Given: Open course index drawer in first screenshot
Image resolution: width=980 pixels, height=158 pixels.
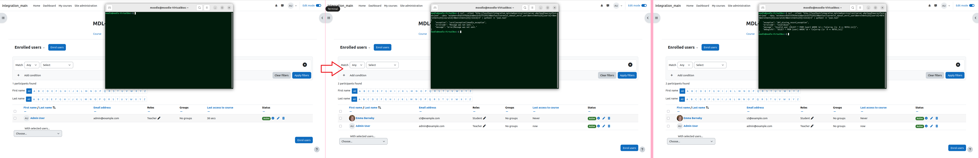Looking at the screenshot, I should click(3, 18).
